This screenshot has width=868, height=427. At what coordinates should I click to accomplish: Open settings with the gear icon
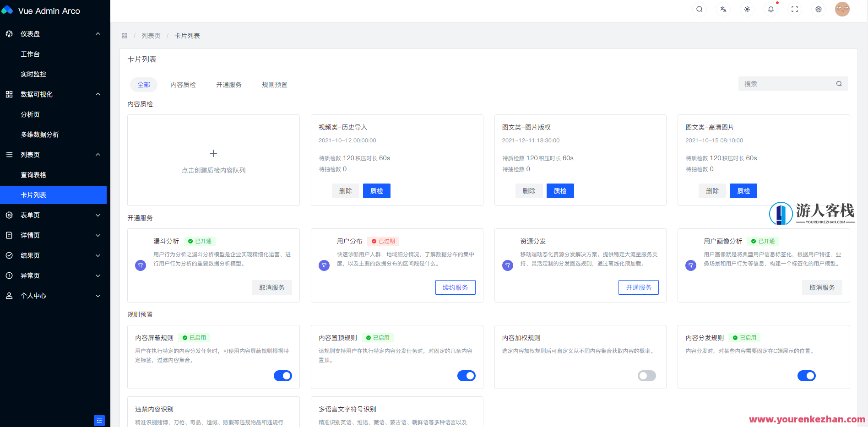tap(818, 9)
